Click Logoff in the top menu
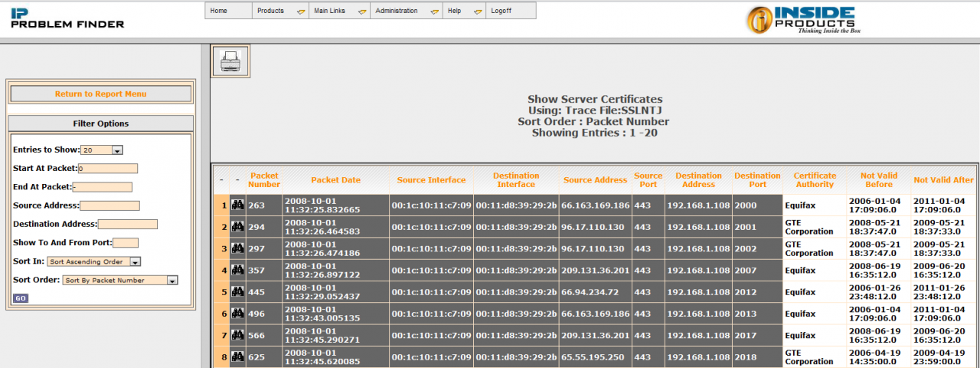Image resolution: width=980 pixels, height=368 pixels. click(501, 11)
